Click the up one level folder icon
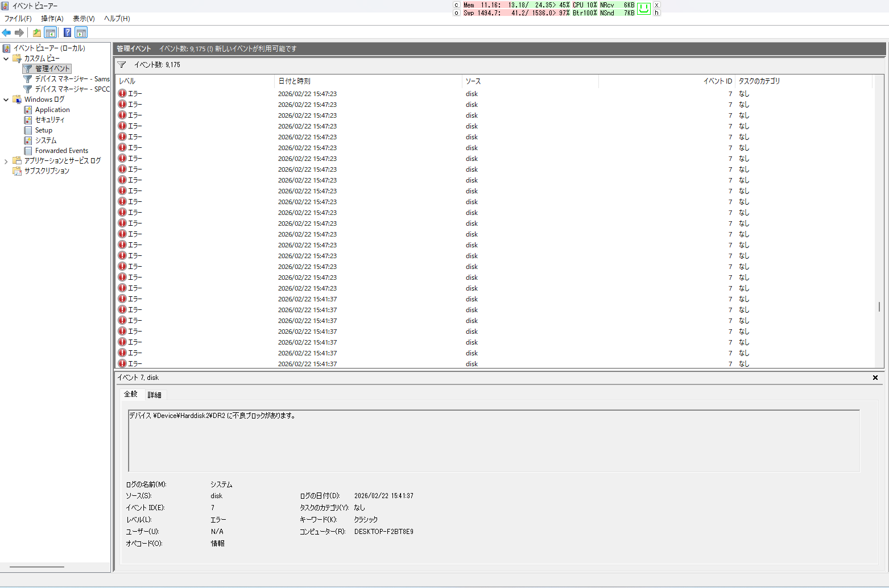 point(37,32)
